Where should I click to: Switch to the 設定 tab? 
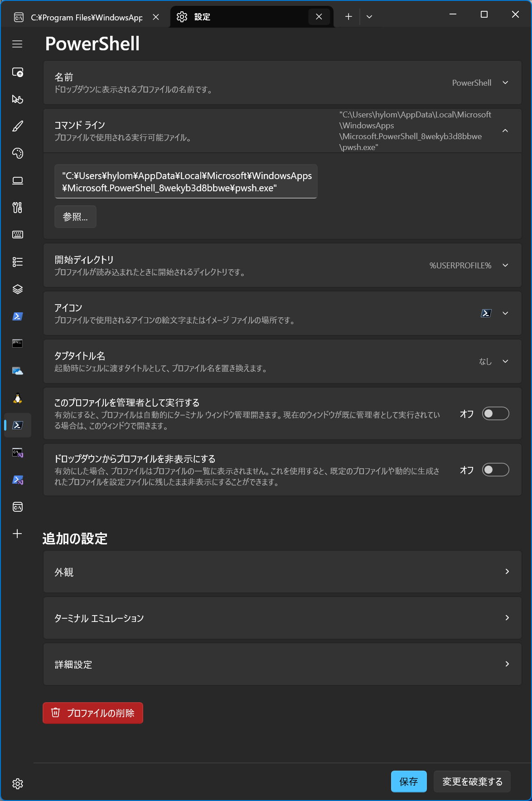pyautogui.click(x=251, y=17)
